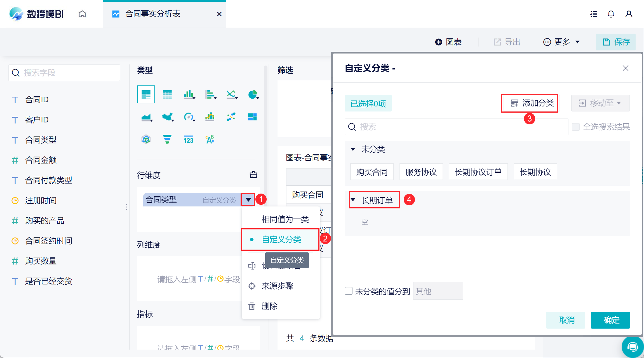Select the gauge chart type icon
644x358 pixels.
[x=189, y=117]
